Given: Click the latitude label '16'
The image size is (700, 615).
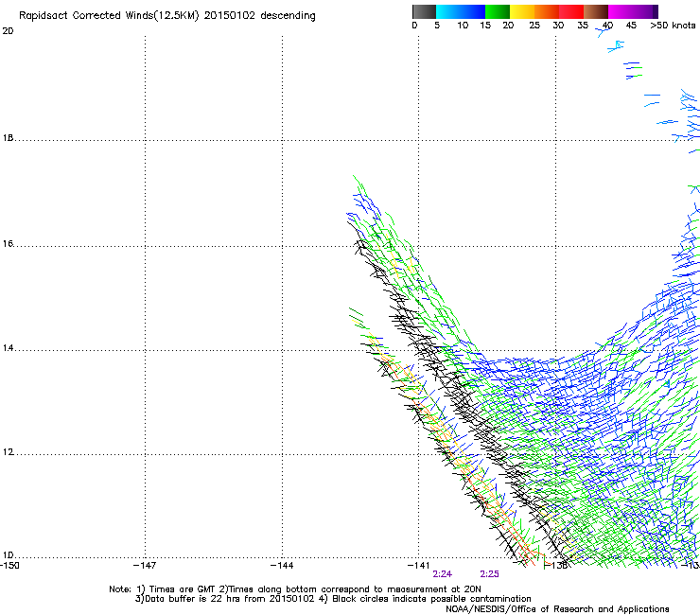Looking at the screenshot, I should (8, 244).
